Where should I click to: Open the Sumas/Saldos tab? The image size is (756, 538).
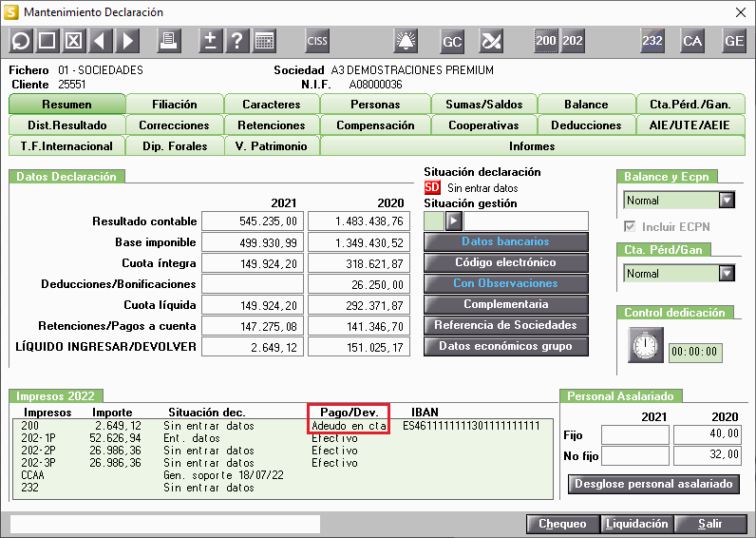point(483,105)
